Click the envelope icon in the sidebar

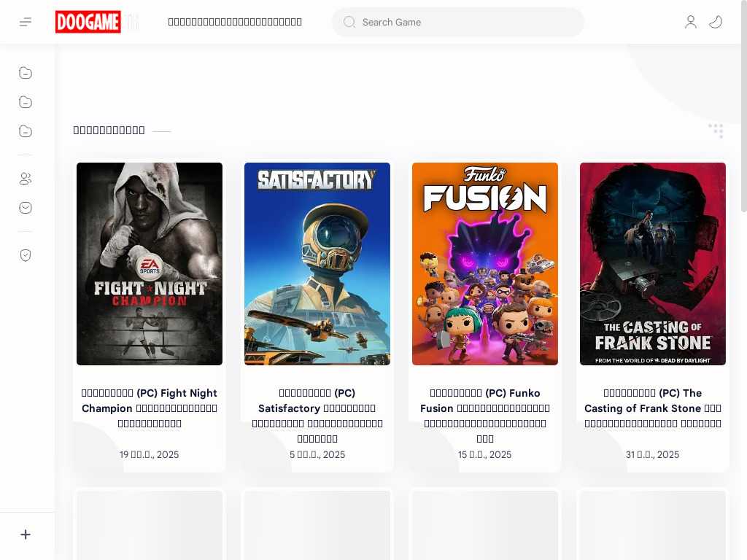(x=26, y=208)
